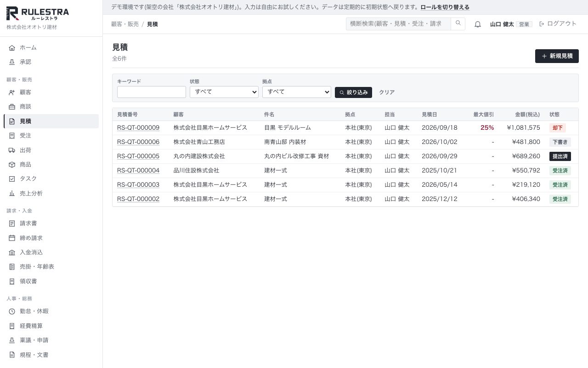Click the home icon in the sidebar

[12, 48]
